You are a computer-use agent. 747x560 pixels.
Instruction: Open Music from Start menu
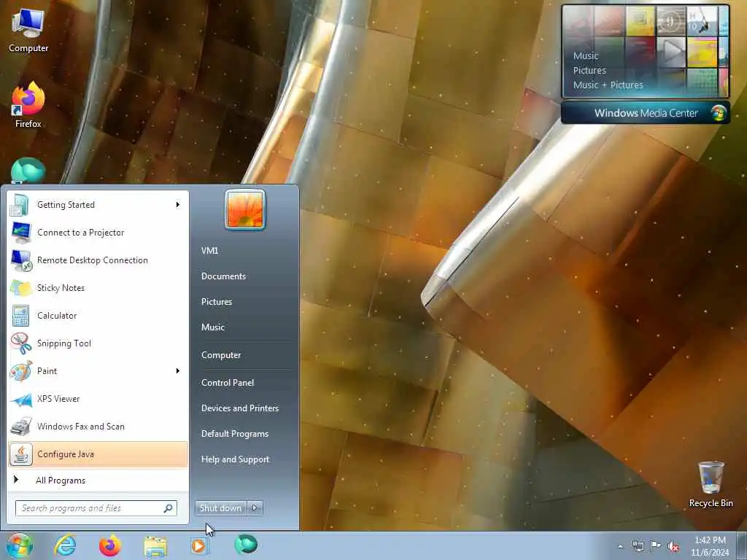[x=213, y=327]
